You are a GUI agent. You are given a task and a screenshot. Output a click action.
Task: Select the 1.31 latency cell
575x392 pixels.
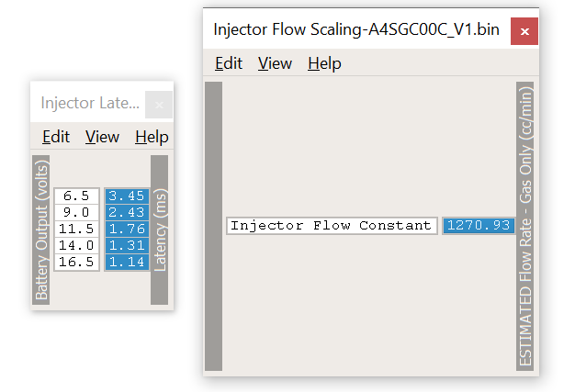pos(127,246)
